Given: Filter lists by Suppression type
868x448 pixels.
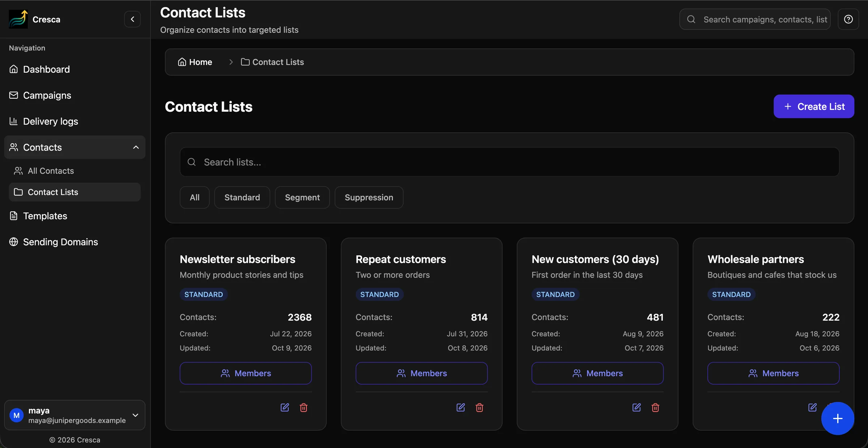Looking at the screenshot, I should pyautogui.click(x=369, y=197).
